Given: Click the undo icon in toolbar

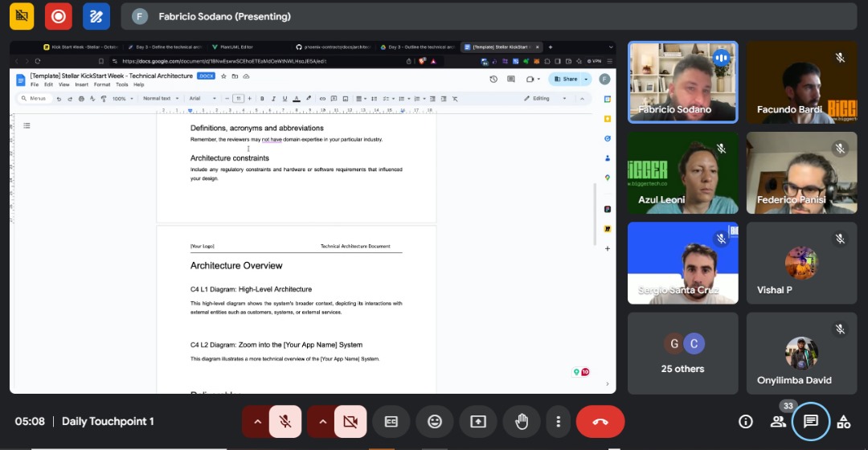Looking at the screenshot, I should [x=59, y=99].
